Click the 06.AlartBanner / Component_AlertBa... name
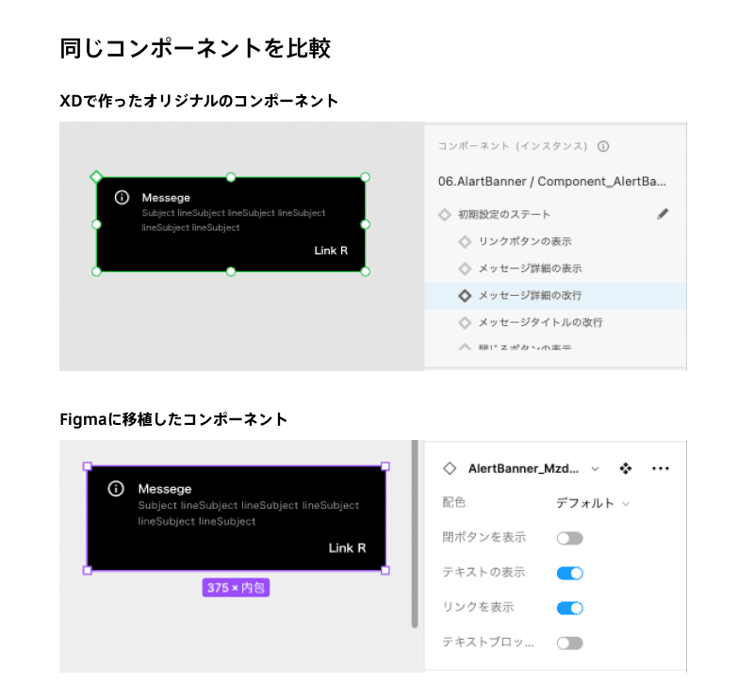The height and width of the screenshot is (700, 754). point(552,181)
